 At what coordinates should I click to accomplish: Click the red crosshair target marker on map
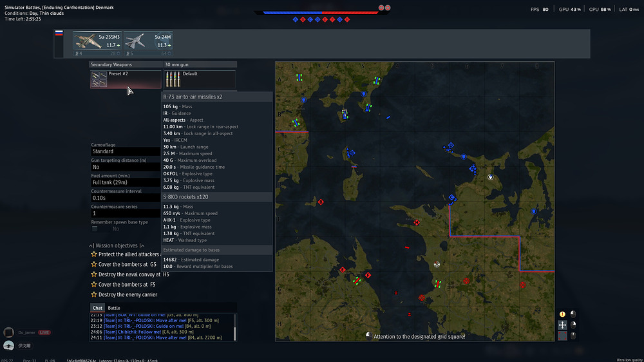437,264
